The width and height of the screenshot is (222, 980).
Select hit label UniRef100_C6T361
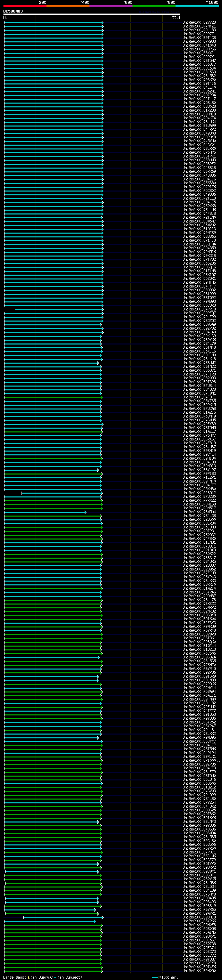tap(199, 638)
